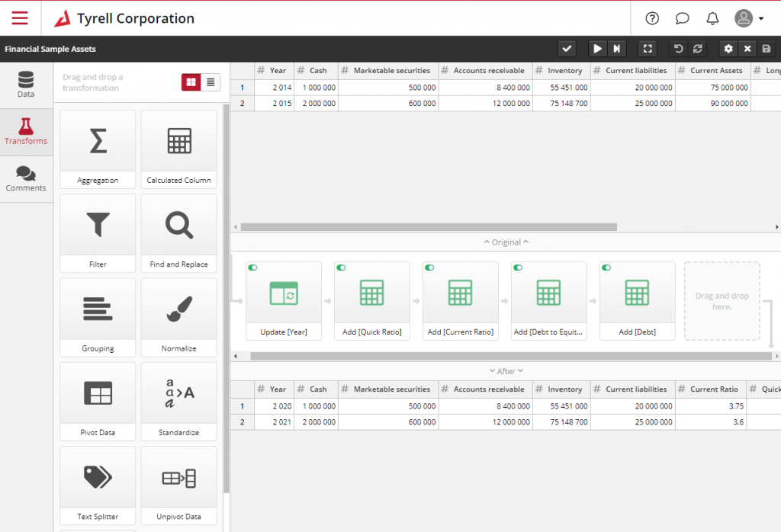The height and width of the screenshot is (532, 781).
Task: Click Original table scroll right arrow
Action: [776, 227]
